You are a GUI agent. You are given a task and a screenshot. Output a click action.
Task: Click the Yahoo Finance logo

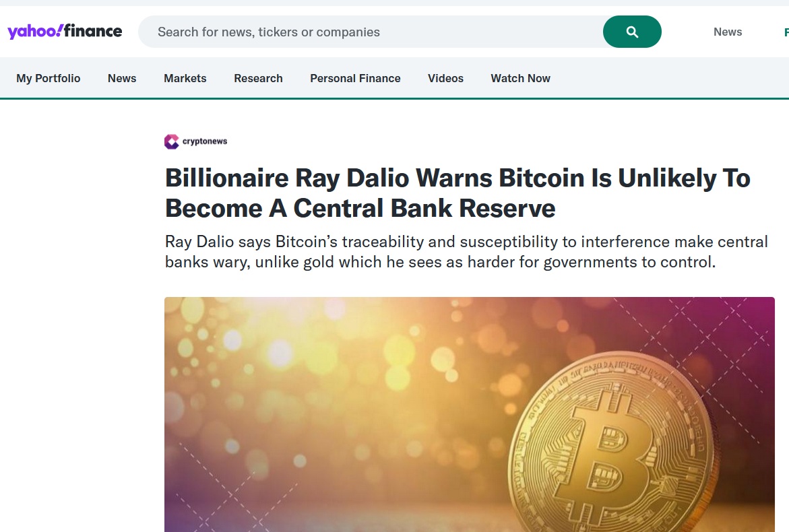click(x=65, y=32)
